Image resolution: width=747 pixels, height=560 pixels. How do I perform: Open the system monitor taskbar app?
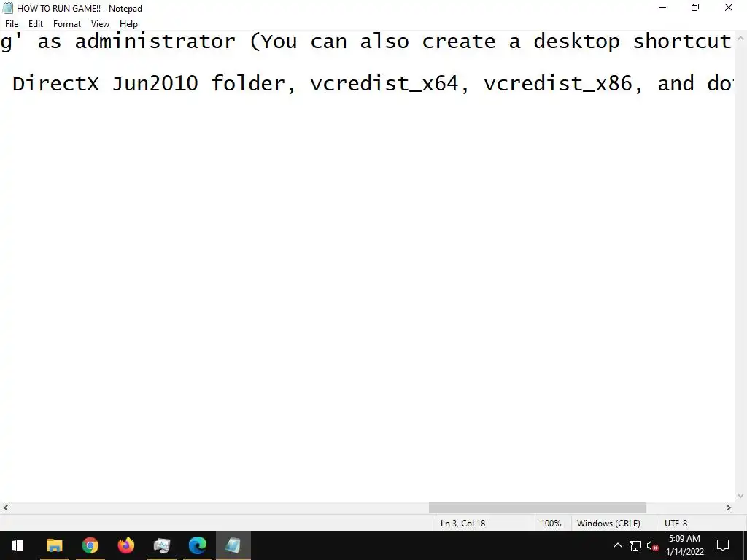161,545
